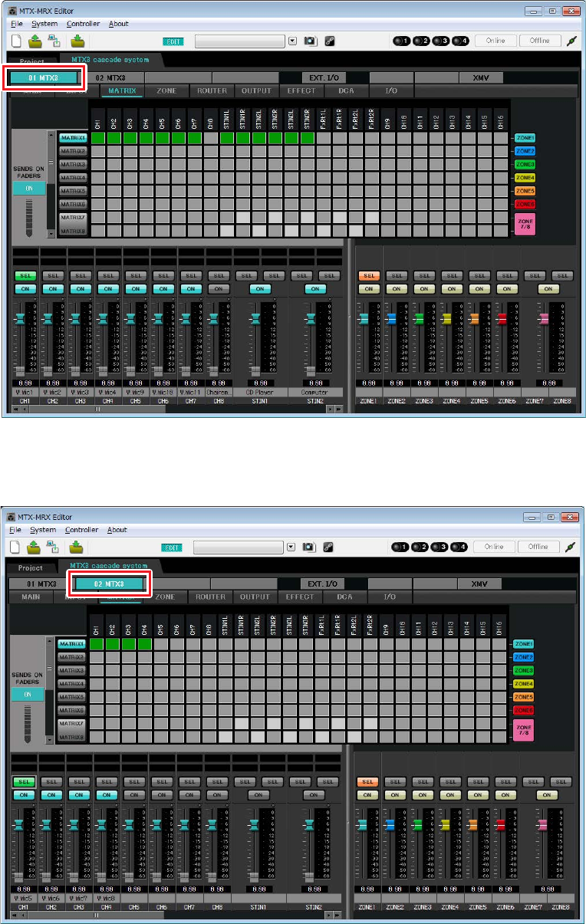The width and height of the screenshot is (586, 924).
Task: Click the save-download arrow icon in the lower window toolbar
Action: (x=77, y=547)
